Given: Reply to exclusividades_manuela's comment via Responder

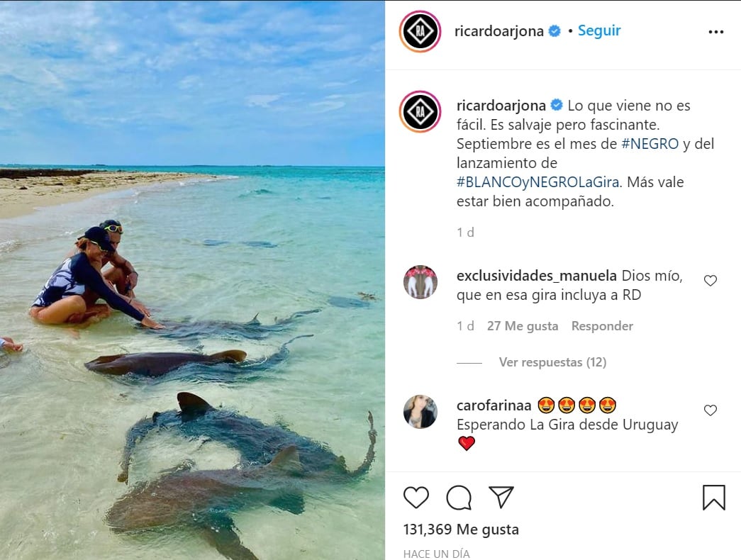Looking at the screenshot, I should point(602,326).
